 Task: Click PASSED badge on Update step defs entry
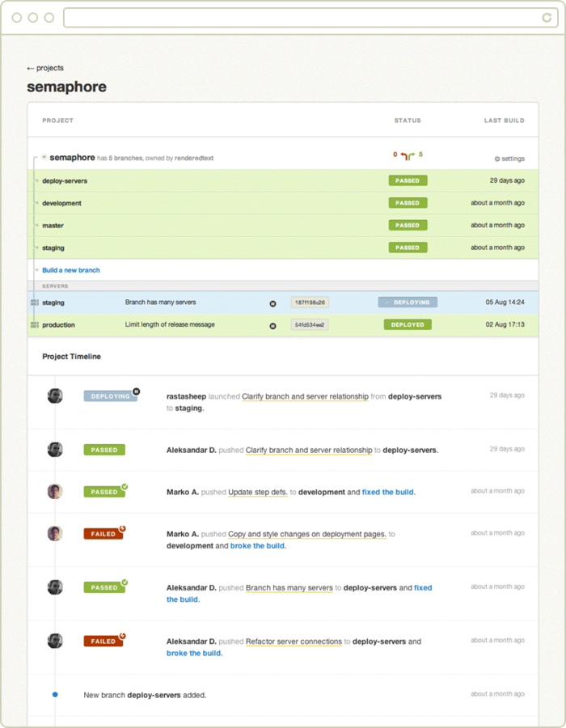coord(104,492)
